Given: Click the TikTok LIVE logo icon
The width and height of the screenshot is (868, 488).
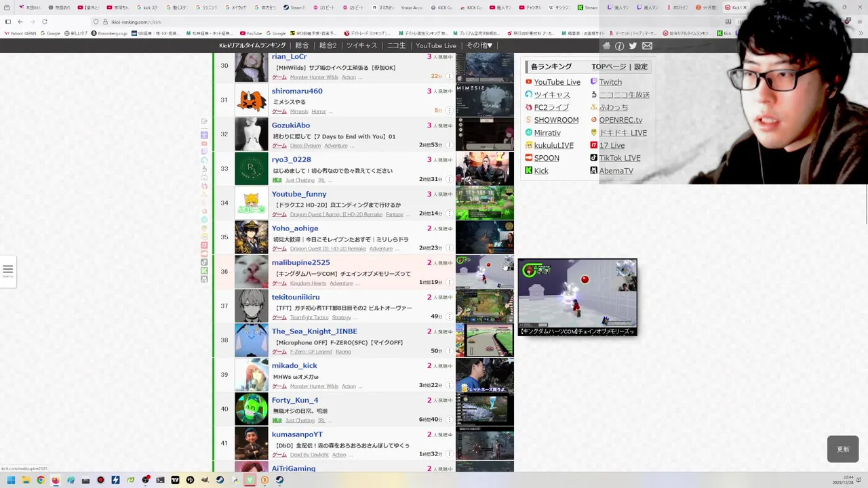Looking at the screenshot, I should (593, 158).
